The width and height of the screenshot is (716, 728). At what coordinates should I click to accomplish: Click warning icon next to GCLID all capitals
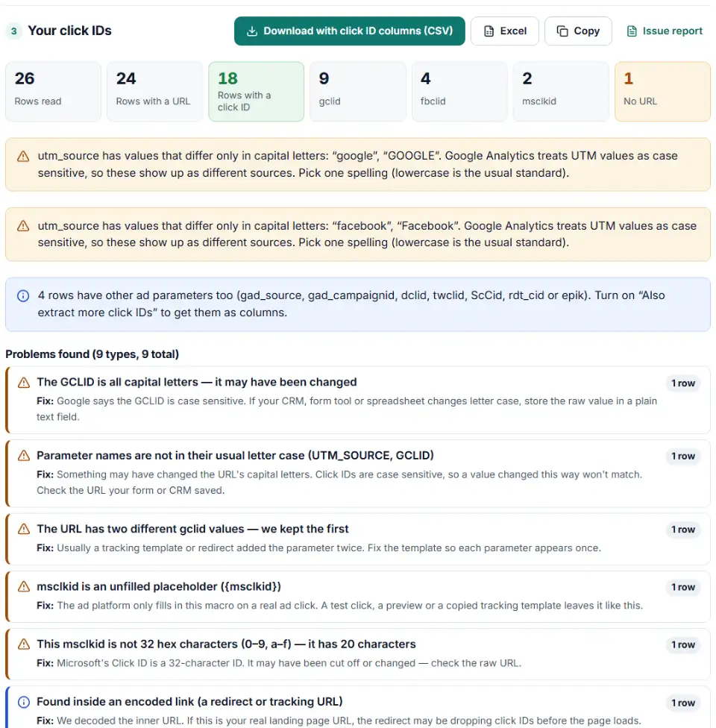pos(24,383)
